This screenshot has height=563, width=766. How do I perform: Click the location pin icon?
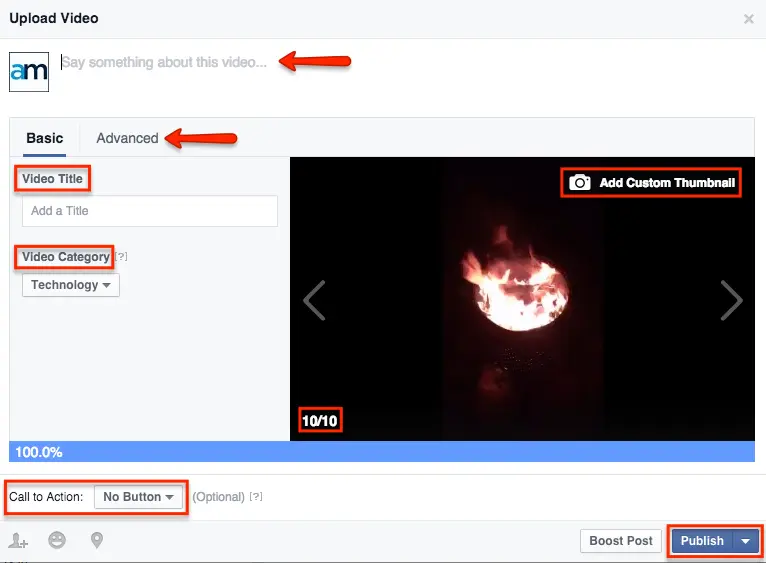pos(97,540)
